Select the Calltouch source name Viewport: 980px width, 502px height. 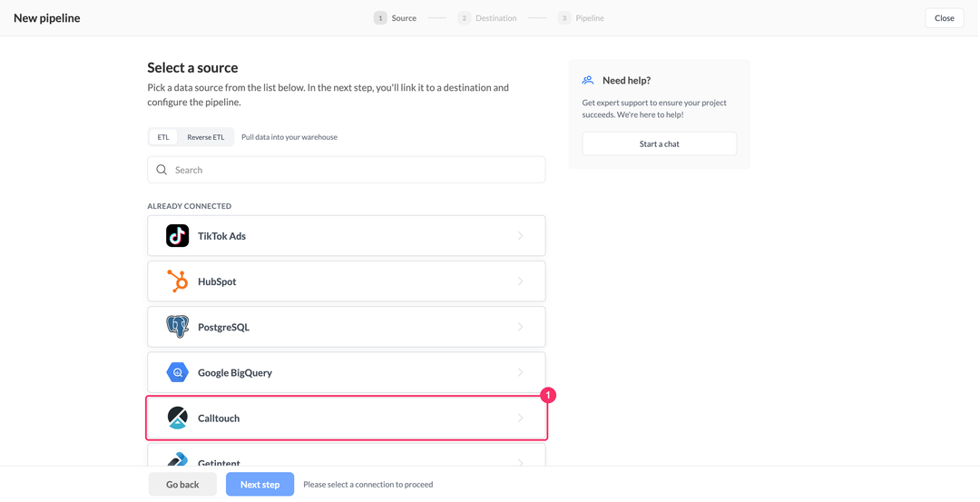(x=219, y=418)
